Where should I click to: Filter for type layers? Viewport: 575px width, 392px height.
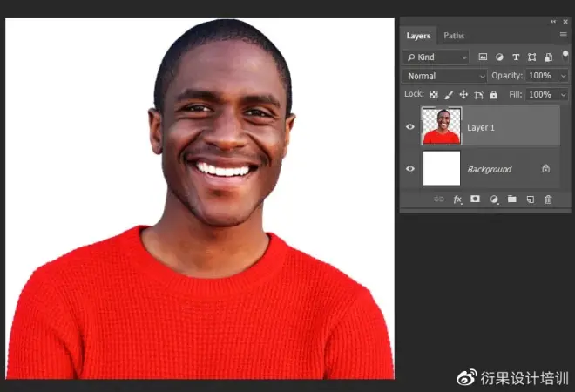(x=516, y=57)
